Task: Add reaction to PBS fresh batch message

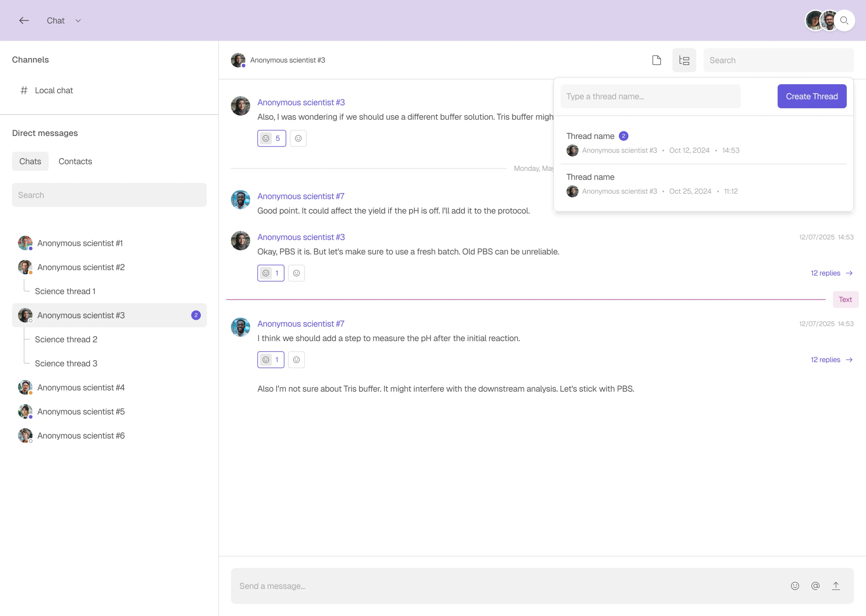Action: (x=297, y=273)
